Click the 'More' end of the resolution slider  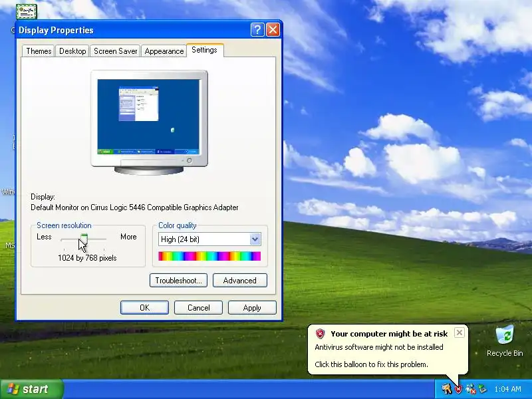tap(128, 237)
